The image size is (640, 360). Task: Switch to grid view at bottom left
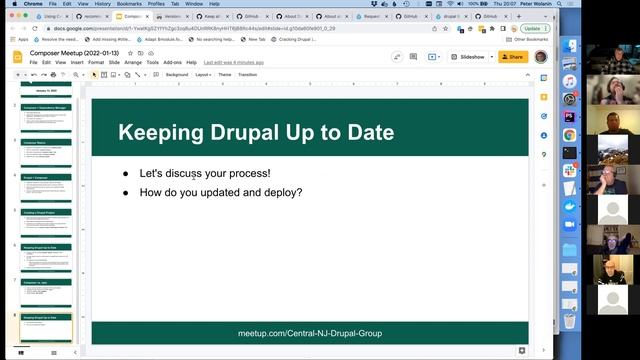[53, 353]
